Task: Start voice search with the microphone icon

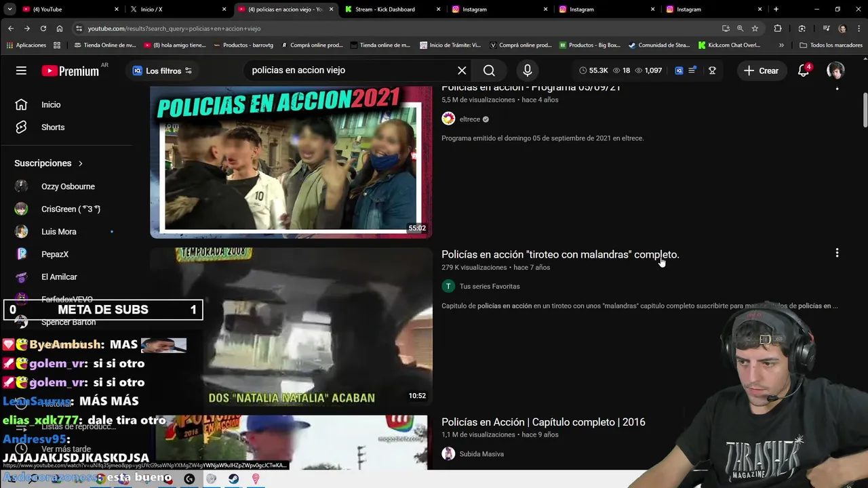Action: point(528,70)
